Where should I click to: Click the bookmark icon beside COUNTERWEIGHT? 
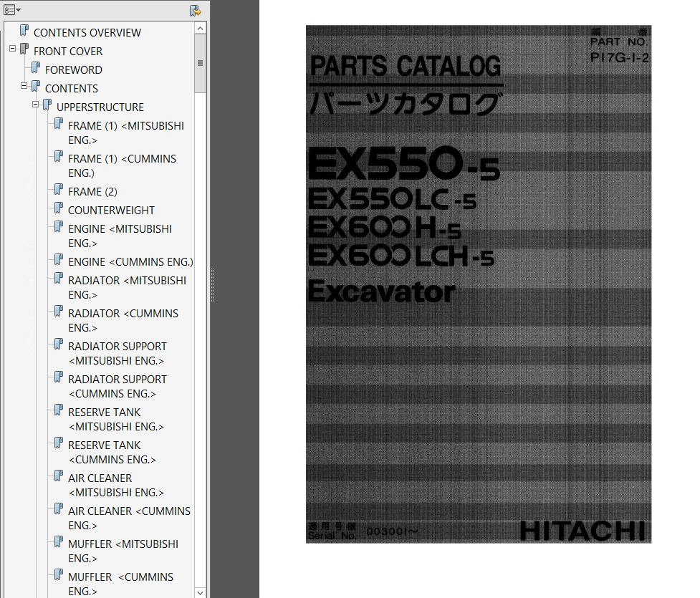pyautogui.click(x=59, y=208)
